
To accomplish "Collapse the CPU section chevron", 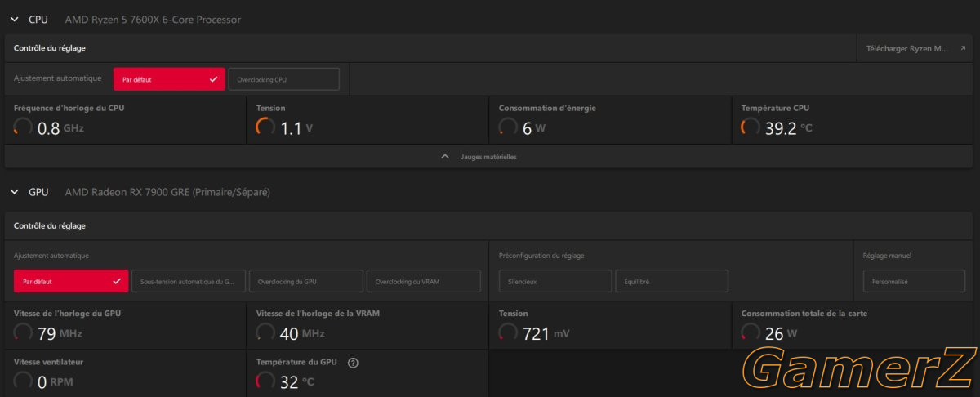I will (x=14, y=19).
